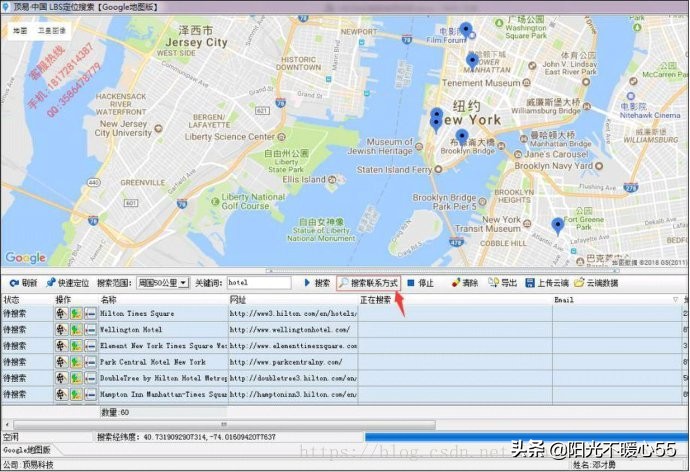Image resolution: width=690 pixels, height=472 pixels.
Task: Click the blue progress bar in status row
Action: (526, 436)
